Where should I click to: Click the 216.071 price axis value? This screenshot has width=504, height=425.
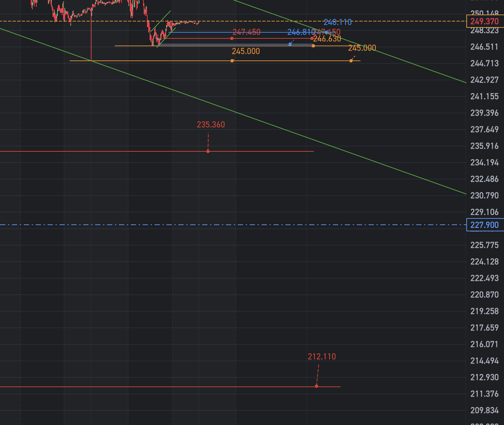point(485,344)
